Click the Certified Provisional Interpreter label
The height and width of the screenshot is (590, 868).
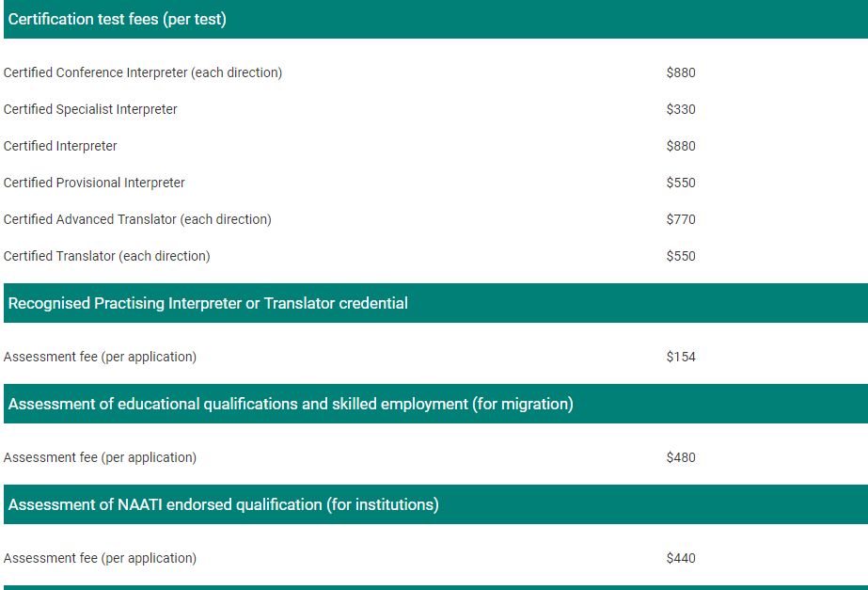(x=94, y=183)
